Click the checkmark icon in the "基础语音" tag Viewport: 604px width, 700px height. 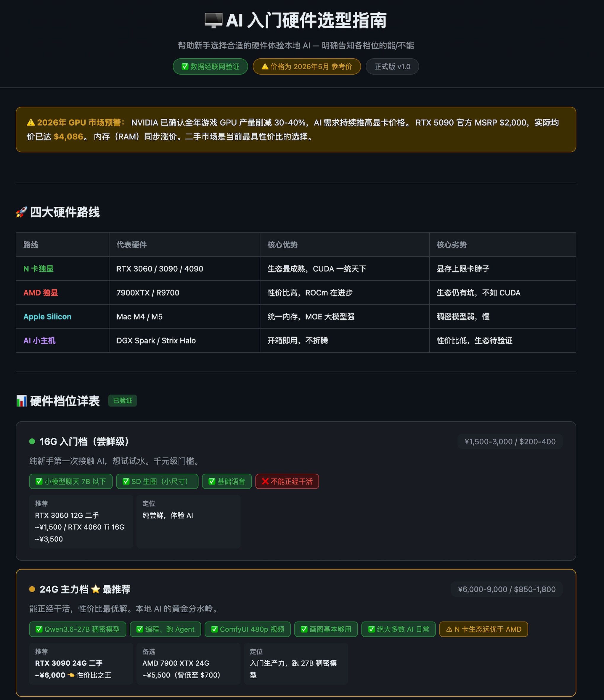(x=212, y=481)
